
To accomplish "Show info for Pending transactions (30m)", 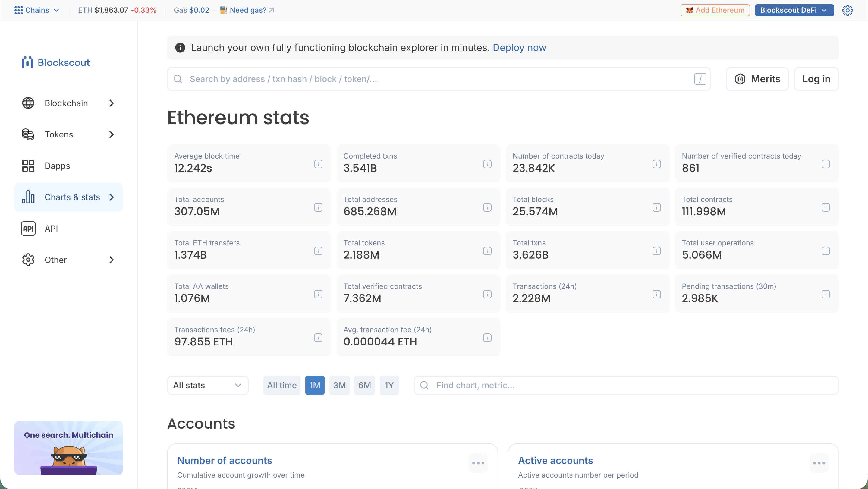I will (x=826, y=294).
